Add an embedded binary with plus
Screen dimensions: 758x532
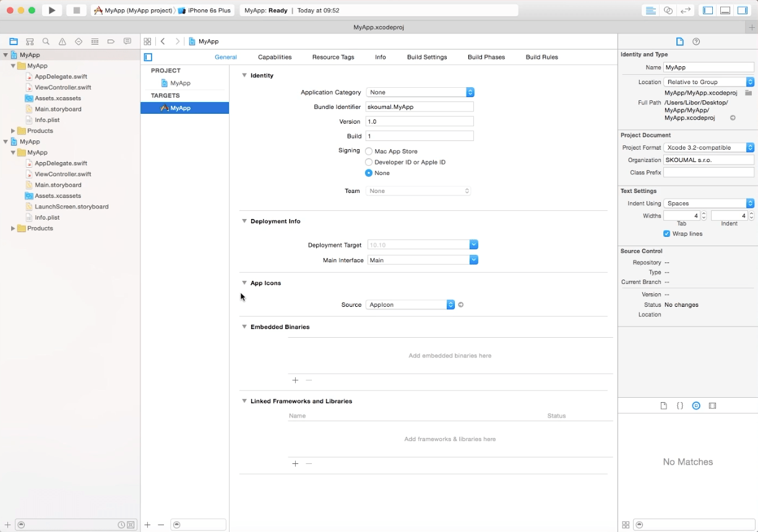tap(295, 380)
